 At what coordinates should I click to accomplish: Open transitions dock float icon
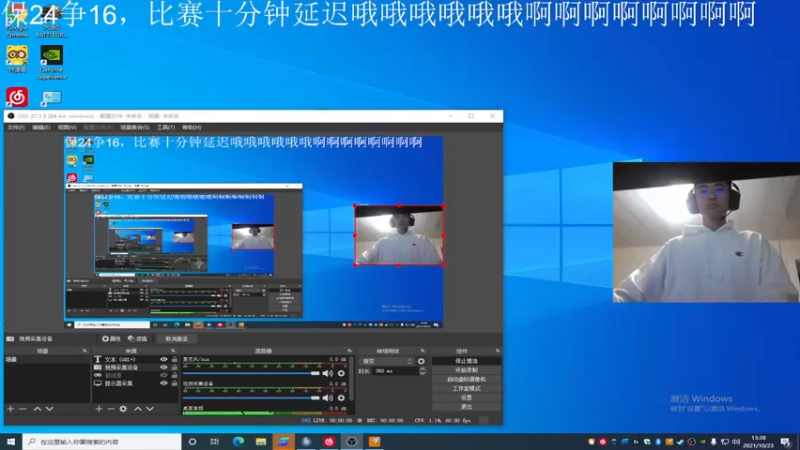coord(422,351)
